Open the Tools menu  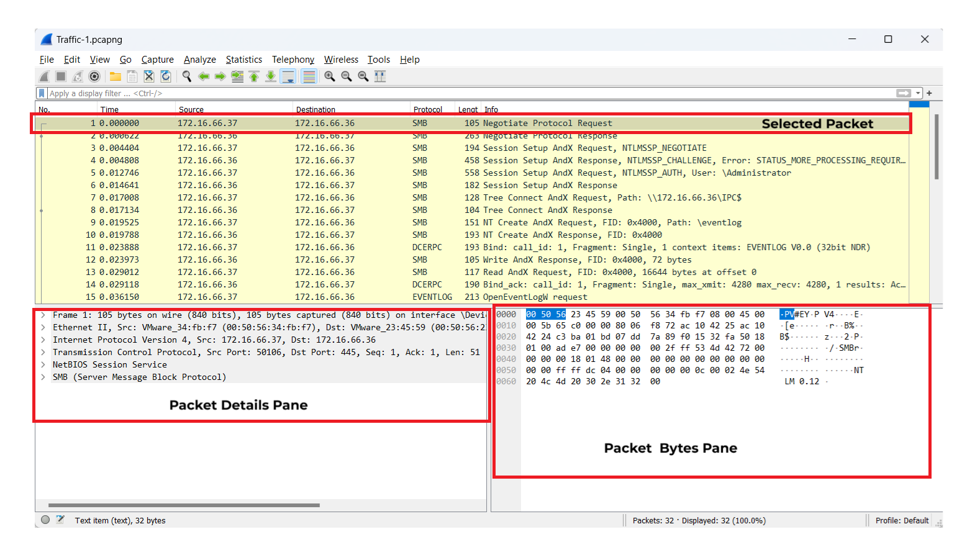[379, 60]
